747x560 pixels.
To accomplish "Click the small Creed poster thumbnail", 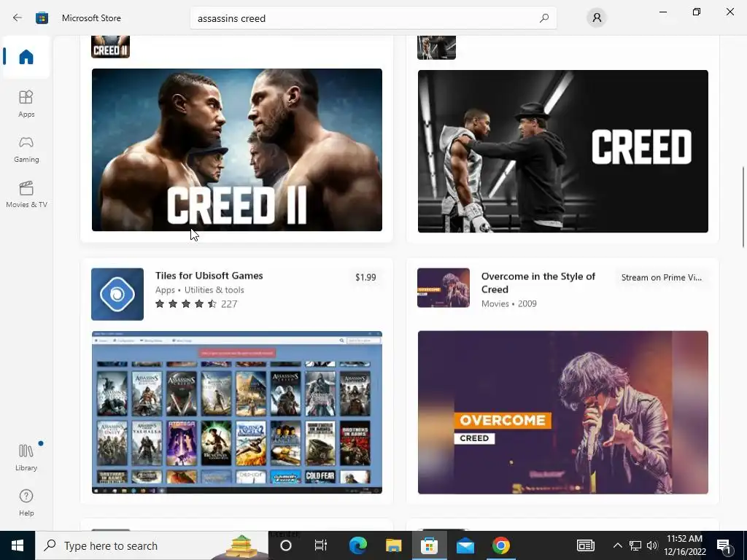I will click(x=436, y=47).
